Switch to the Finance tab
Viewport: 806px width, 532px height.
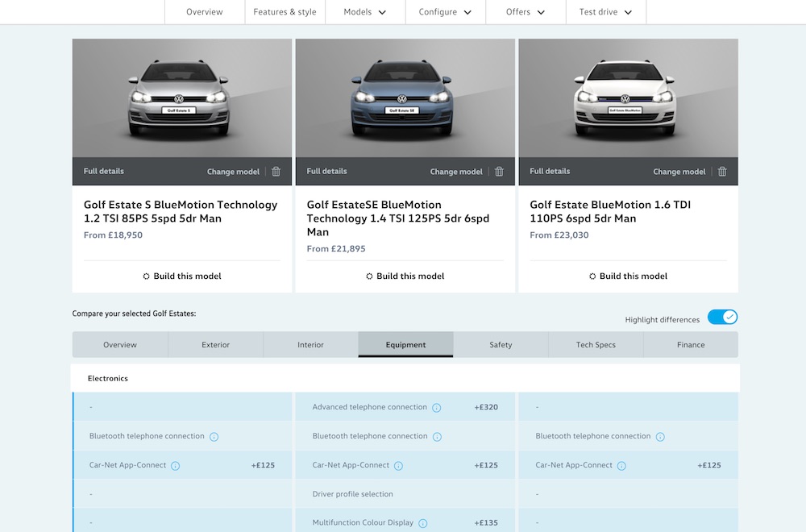click(x=691, y=344)
